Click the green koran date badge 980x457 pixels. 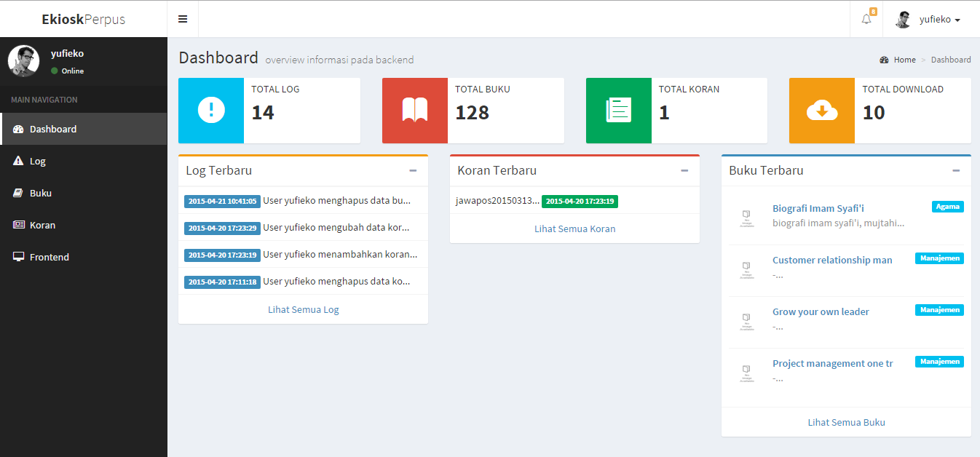pos(580,201)
